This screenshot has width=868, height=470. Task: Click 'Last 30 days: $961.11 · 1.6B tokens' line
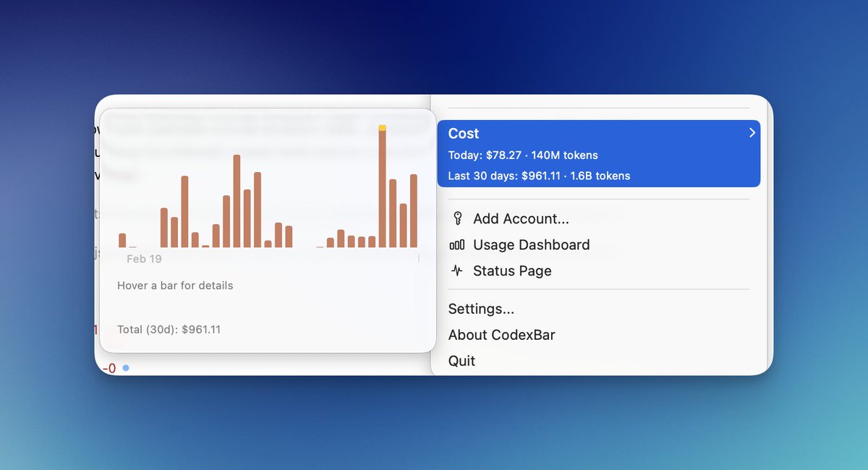tap(539, 176)
